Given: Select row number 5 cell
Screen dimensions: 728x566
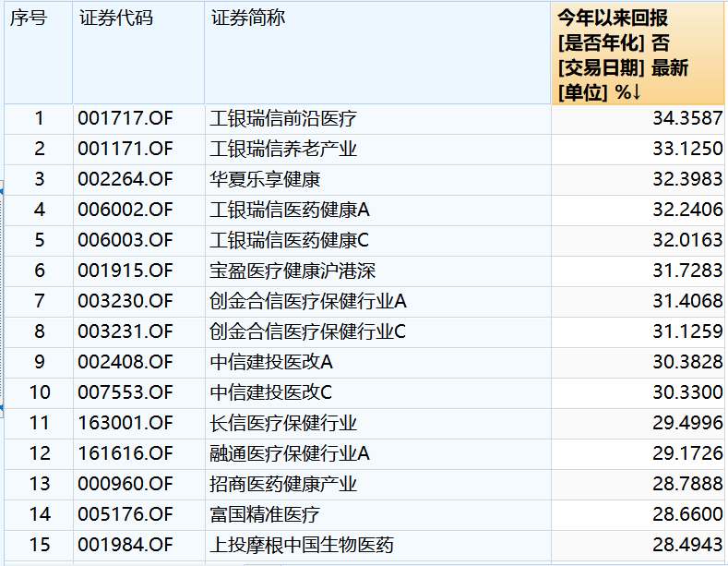Looking at the screenshot, I should (39, 240).
